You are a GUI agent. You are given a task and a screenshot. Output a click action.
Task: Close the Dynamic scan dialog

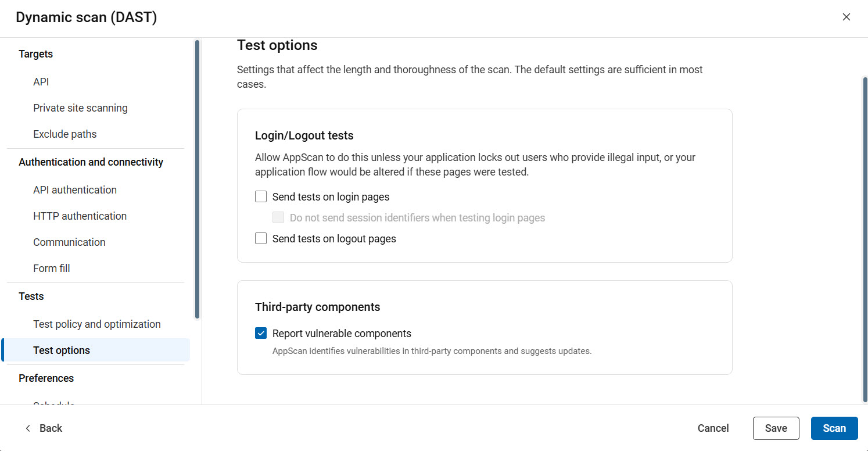tap(846, 17)
